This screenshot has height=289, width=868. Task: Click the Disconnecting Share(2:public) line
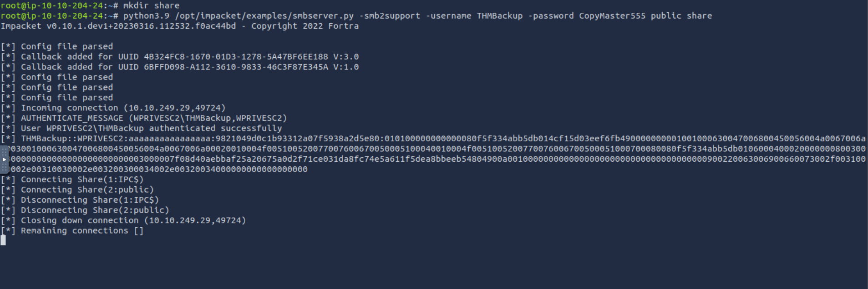(x=85, y=210)
